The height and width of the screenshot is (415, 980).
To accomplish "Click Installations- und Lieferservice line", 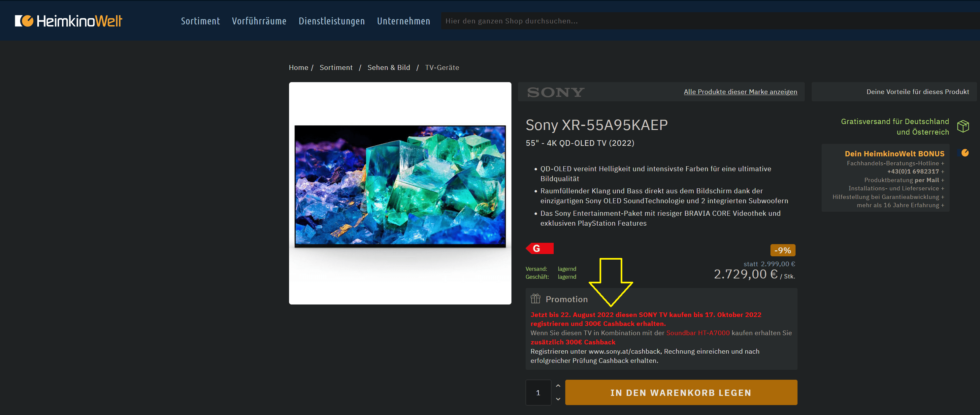I will pyautogui.click(x=896, y=188).
